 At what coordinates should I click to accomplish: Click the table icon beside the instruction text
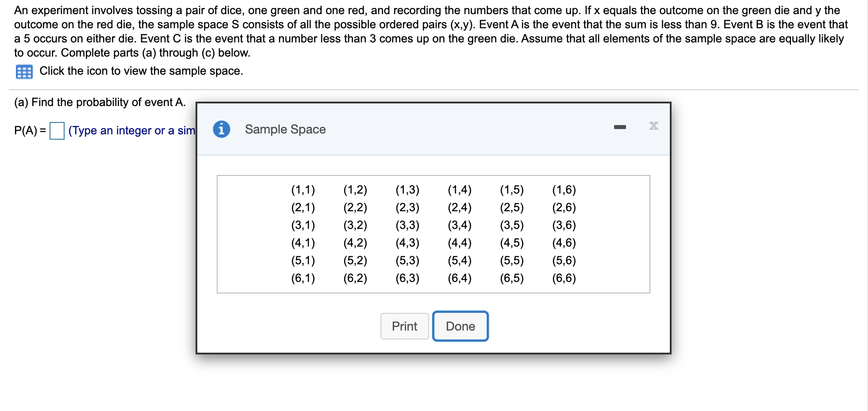25,71
